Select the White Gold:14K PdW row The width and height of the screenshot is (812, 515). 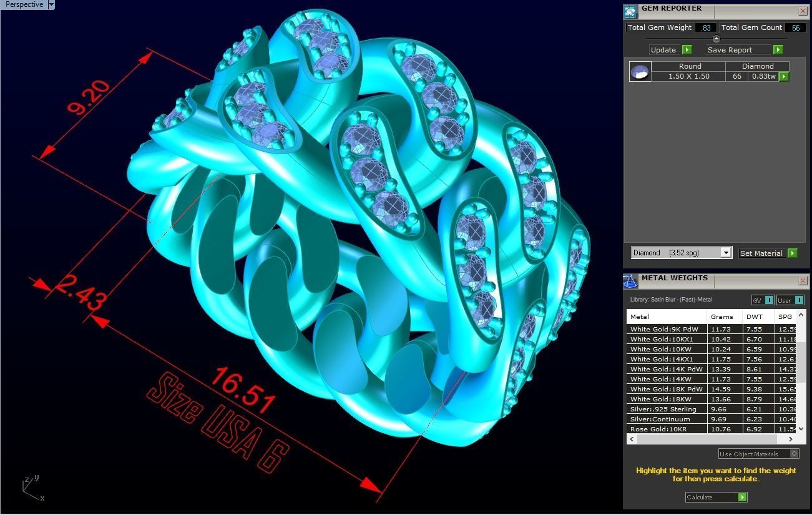pyautogui.click(x=712, y=369)
